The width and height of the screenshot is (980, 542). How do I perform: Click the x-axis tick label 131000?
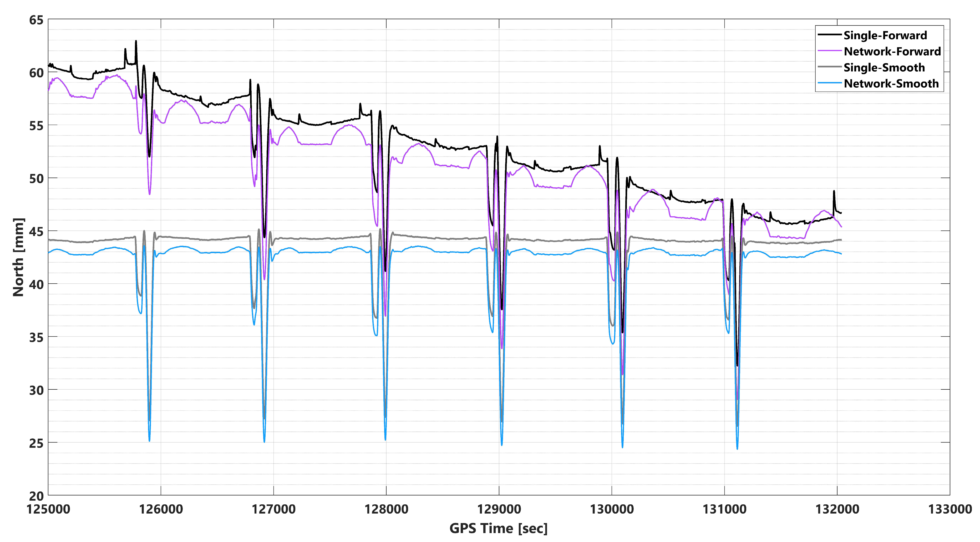pyautogui.click(x=724, y=509)
